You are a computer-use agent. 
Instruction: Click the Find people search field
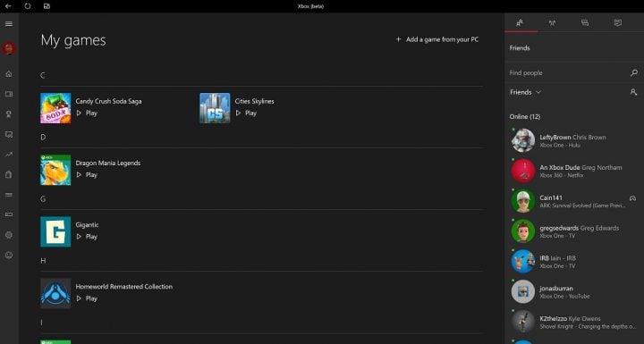573,72
